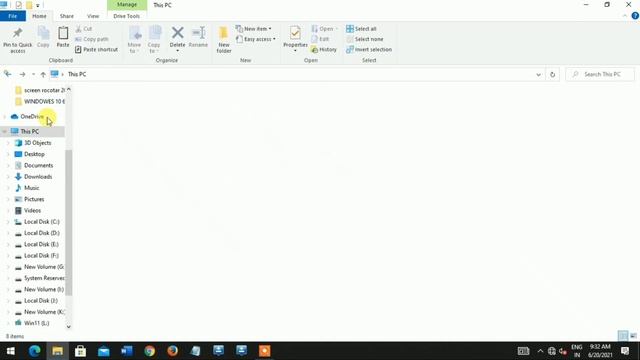Click the Paste clipboard icon
The width and height of the screenshot is (640, 360).
tap(63, 33)
